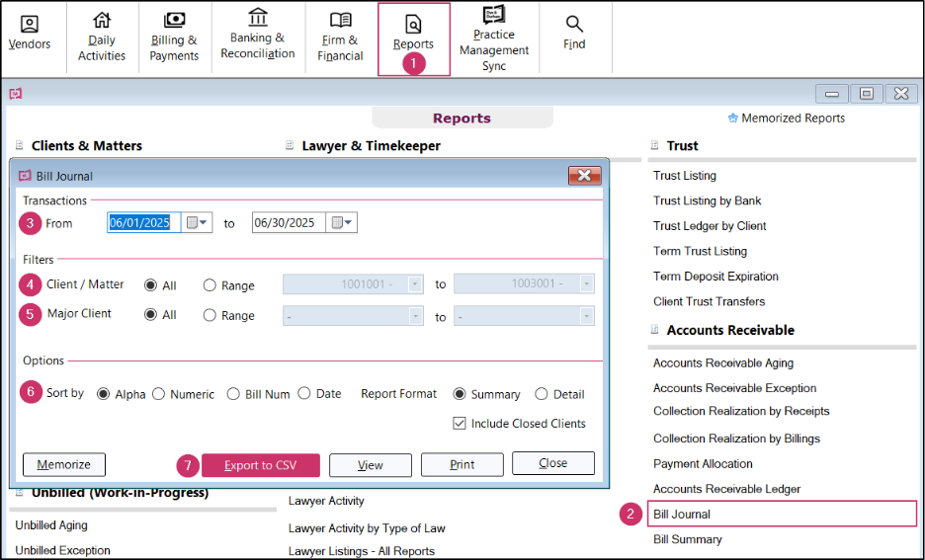Open the Reports toolbar icon
Screen dimensions: 925x560
[x=413, y=25]
